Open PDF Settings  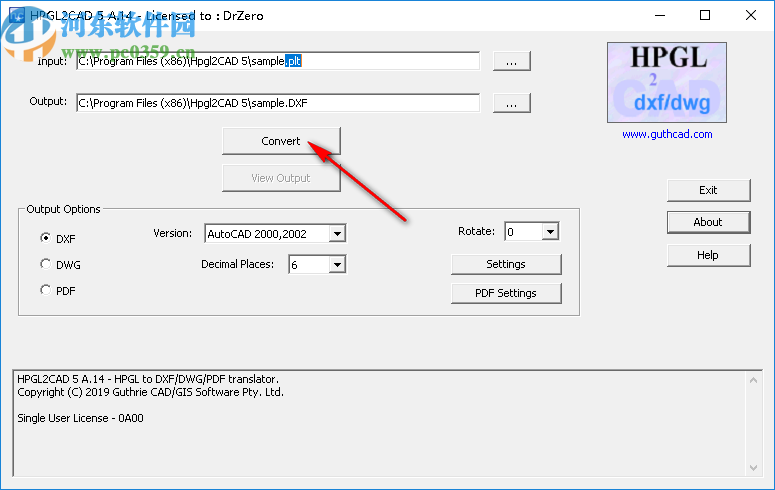(x=506, y=293)
